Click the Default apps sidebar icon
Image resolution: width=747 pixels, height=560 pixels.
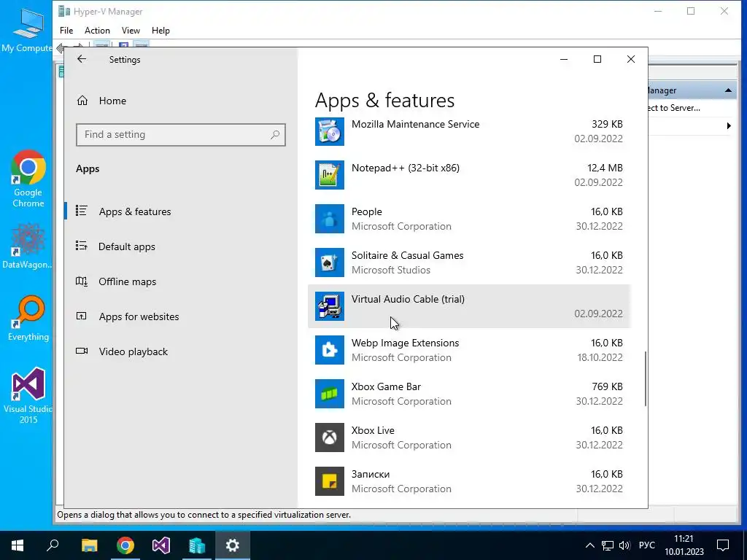tap(82, 246)
